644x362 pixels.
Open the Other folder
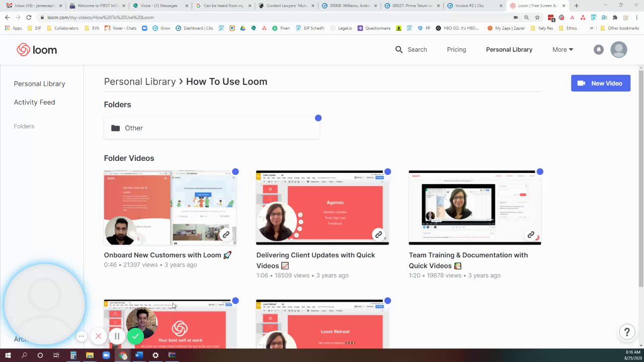pyautogui.click(x=211, y=128)
